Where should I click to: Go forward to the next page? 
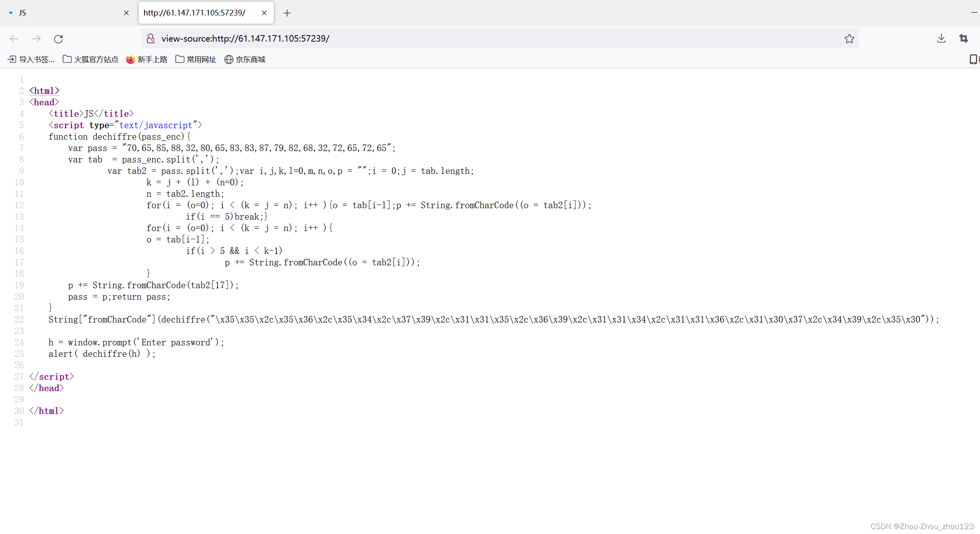click(36, 39)
